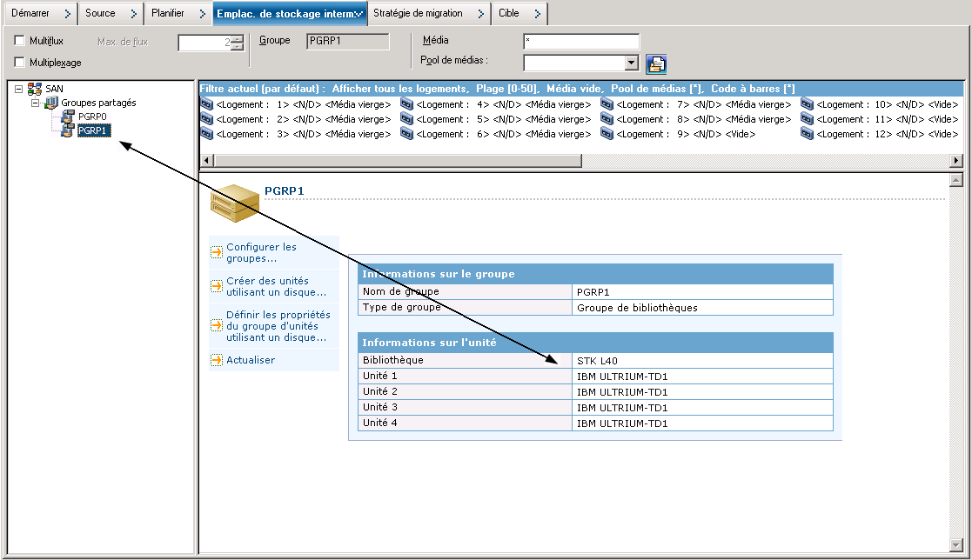Click the media pool filter icon button
Screen dimensions: 972x560
click(656, 63)
